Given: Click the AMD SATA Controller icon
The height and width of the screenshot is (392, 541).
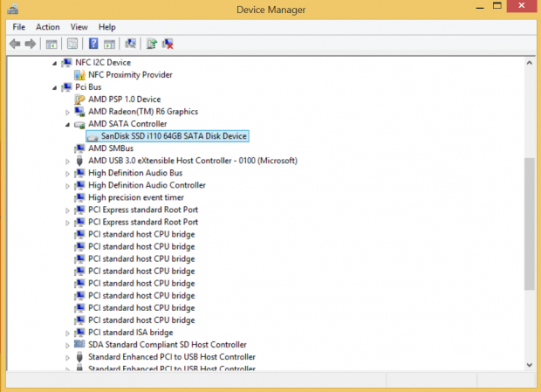Looking at the screenshot, I should (x=79, y=124).
